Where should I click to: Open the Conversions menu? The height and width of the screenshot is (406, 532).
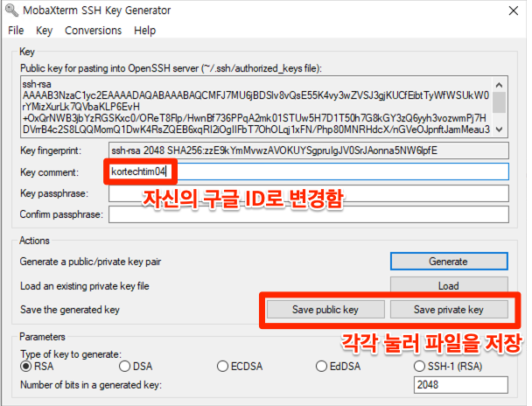93,30
